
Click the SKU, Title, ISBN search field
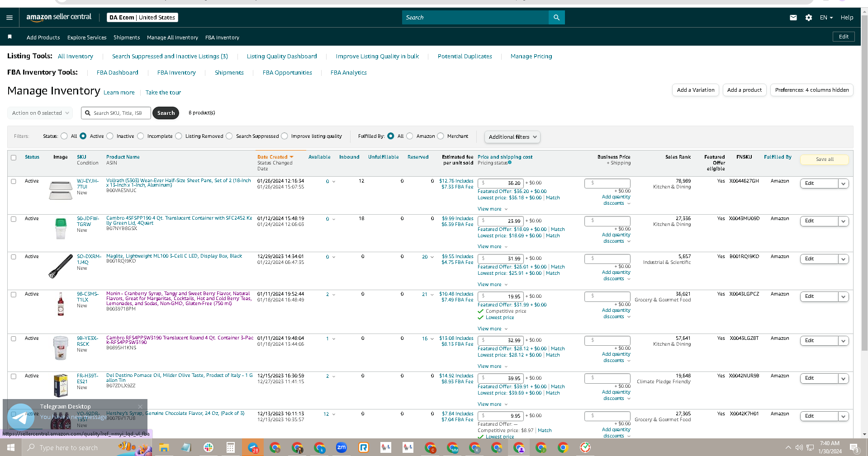point(116,113)
